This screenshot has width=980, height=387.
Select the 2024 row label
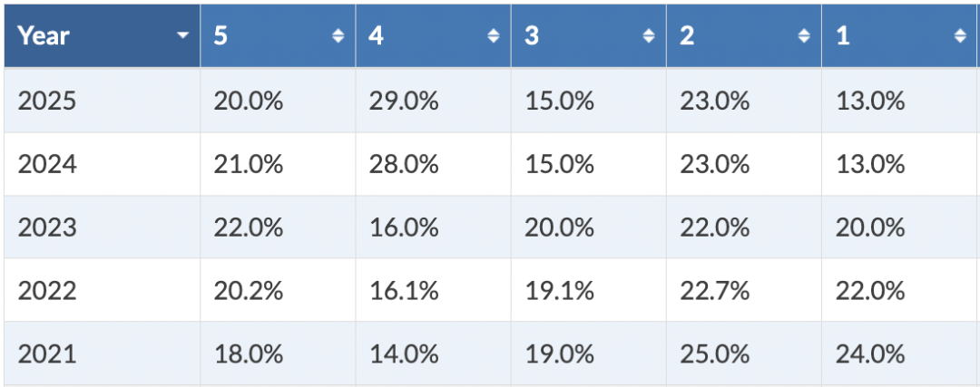47,164
